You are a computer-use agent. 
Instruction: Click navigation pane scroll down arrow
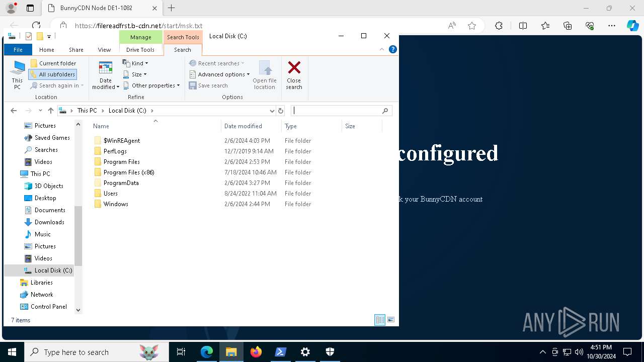(x=78, y=310)
